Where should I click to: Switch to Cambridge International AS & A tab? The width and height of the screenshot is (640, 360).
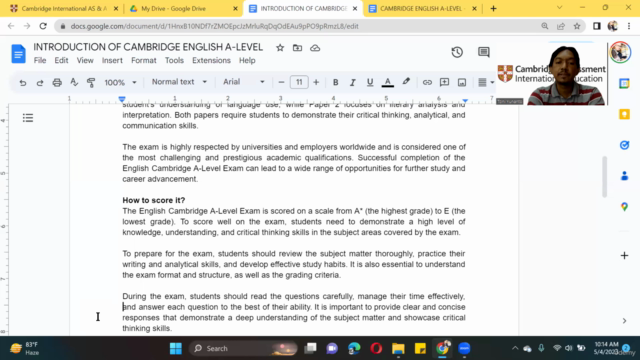coord(64,9)
